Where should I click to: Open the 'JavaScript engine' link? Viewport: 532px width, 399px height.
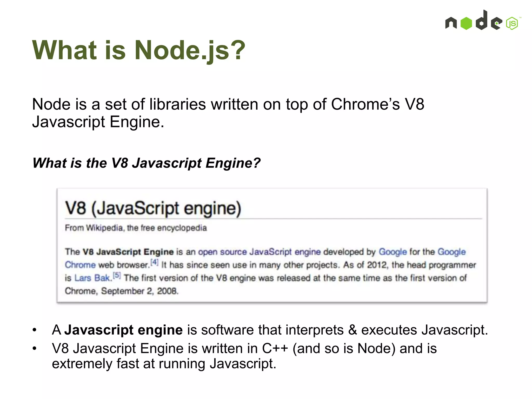click(285, 252)
